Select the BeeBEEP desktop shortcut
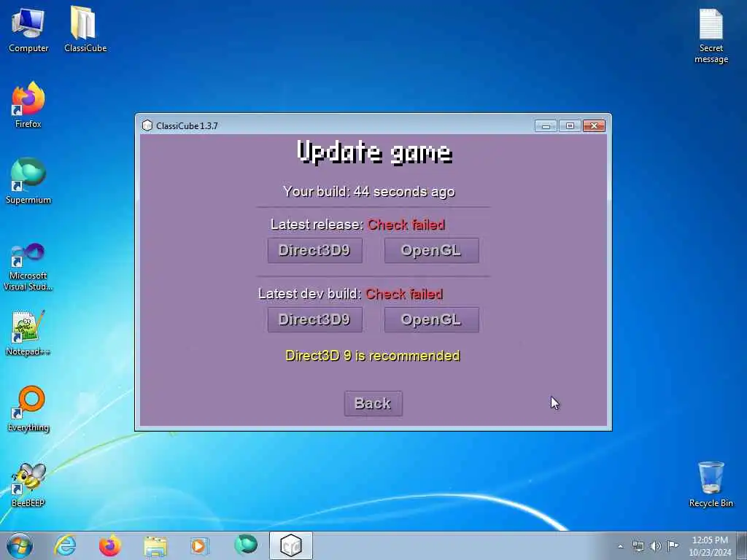 point(28,485)
